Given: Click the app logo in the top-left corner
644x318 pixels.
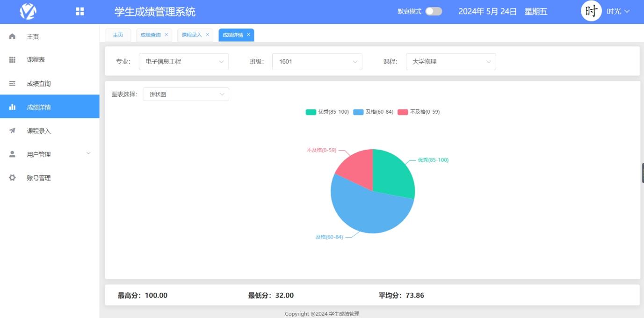Looking at the screenshot, I should 27,11.
